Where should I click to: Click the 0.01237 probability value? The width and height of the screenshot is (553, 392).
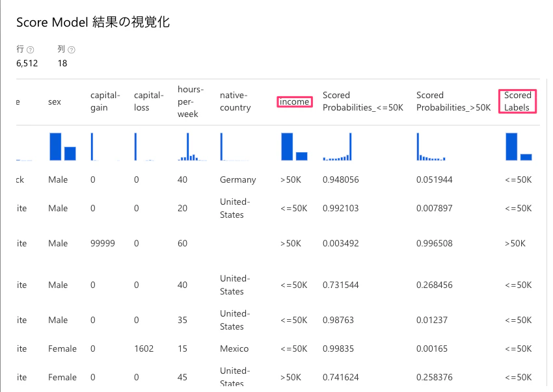pos(432,320)
